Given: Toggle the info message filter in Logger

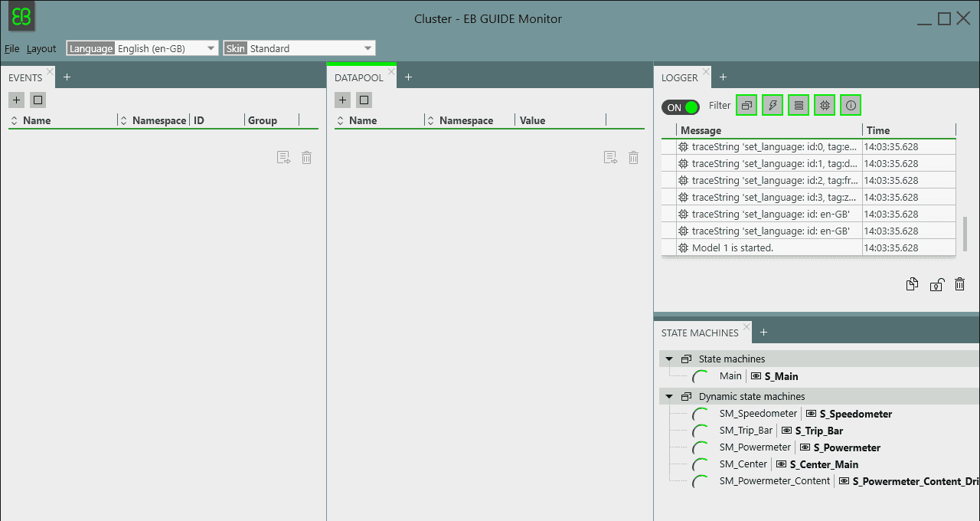Looking at the screenshot, I should tap(851, 106).
